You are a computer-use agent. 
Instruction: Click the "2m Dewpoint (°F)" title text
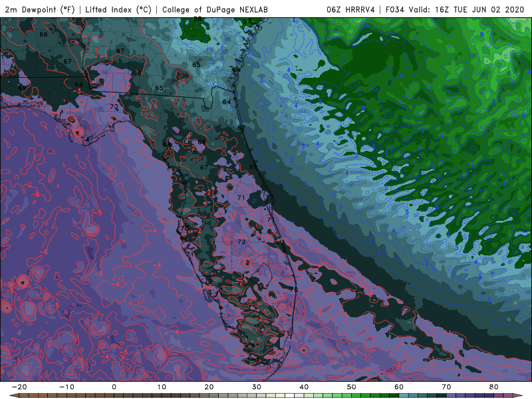(x=40, y=10)
